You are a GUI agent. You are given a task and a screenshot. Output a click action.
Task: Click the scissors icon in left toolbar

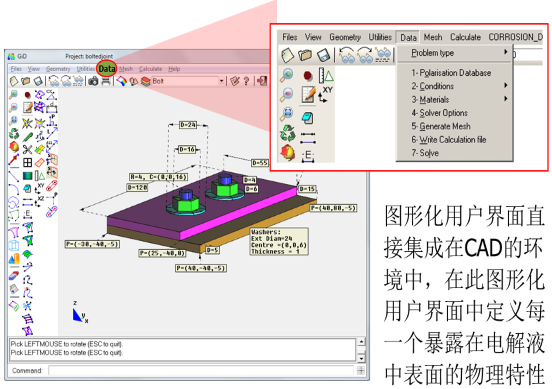click(x=27, y=149)
